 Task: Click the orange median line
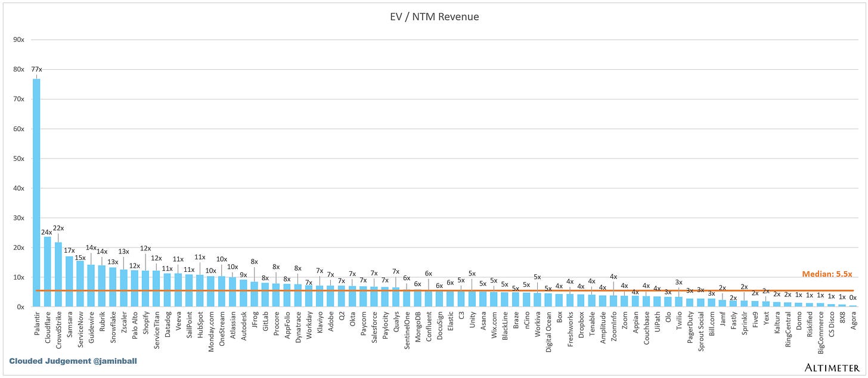pyautogui.click(x=444, y=290)
